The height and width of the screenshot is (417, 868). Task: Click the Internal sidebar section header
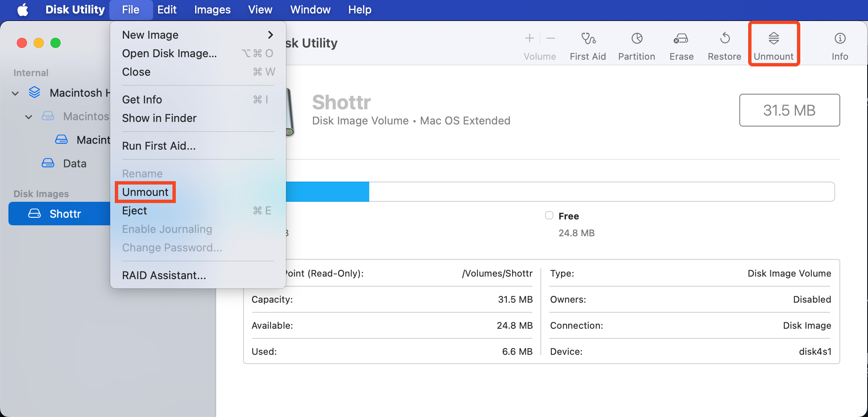(31, 73)
